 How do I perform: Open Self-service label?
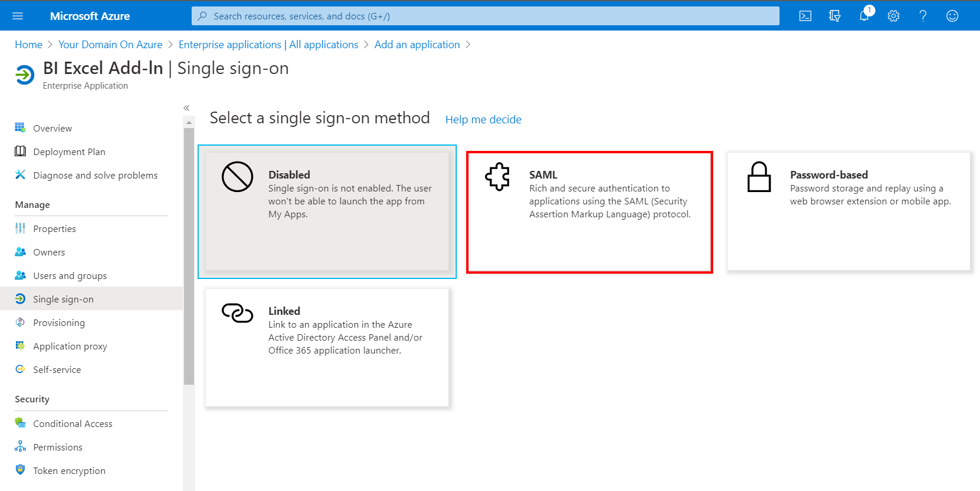[57, 369]
